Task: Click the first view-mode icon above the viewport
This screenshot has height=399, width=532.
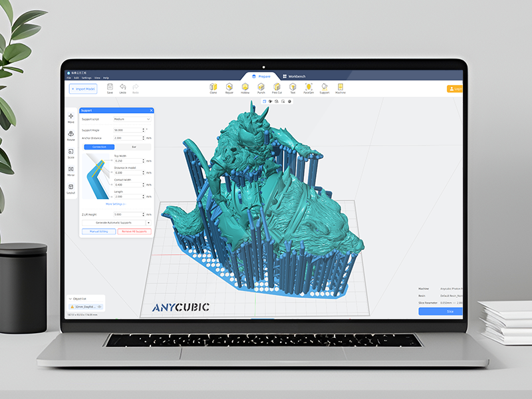Action: (265, 102)
